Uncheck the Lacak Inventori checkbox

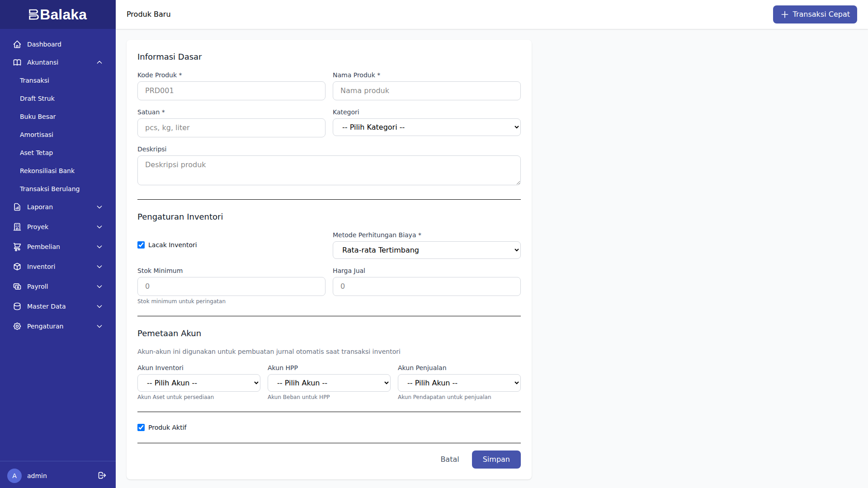click(x=141, y=245)
